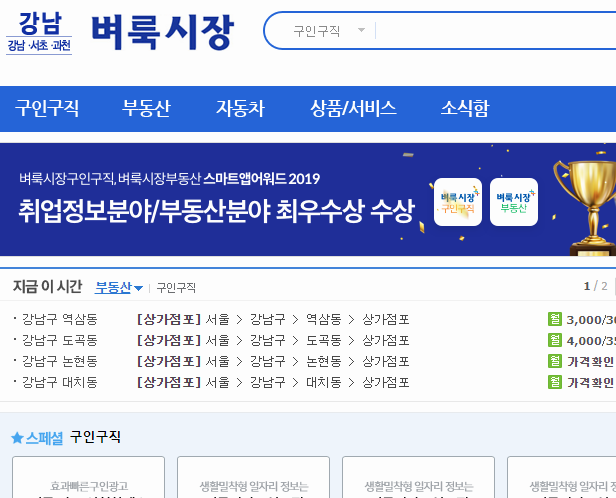Open the 벼룩시장 home logo
Viewport: 616px width, 498px height.
[163, 33]
